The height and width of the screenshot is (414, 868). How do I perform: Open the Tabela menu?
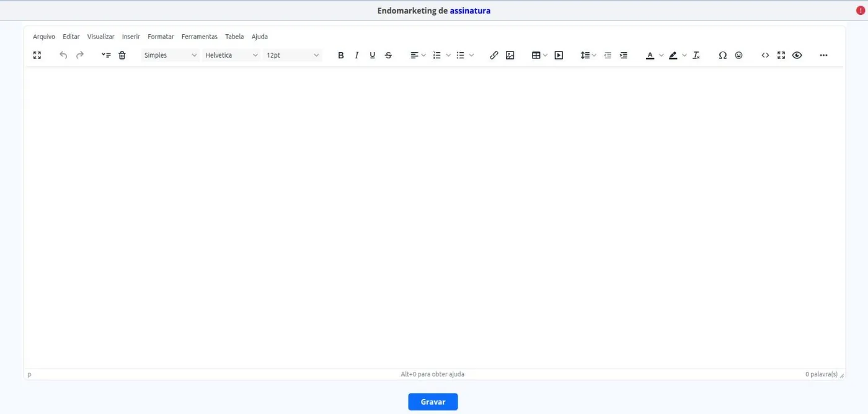(234, 37)
